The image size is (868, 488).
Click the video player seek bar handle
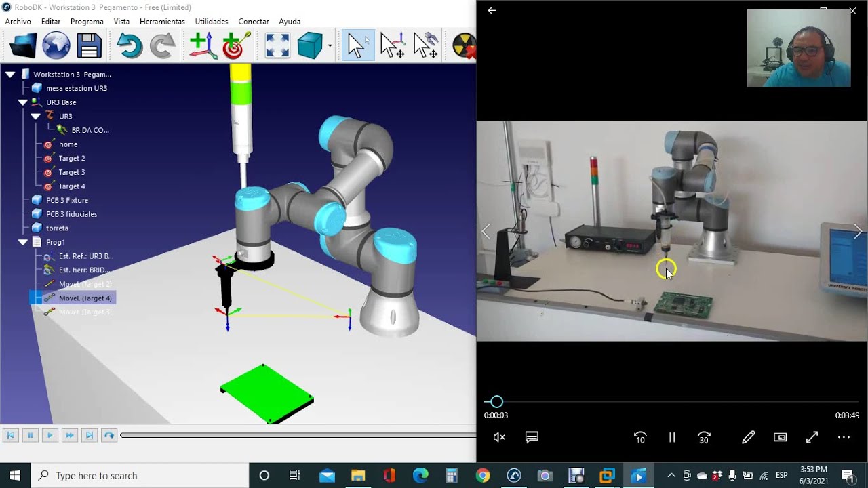coord(496,402)
